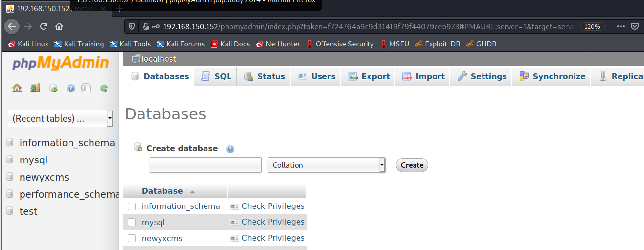Click the shield tracking protection icon
This screenshot has height=250, width=644.
[132, 26]
